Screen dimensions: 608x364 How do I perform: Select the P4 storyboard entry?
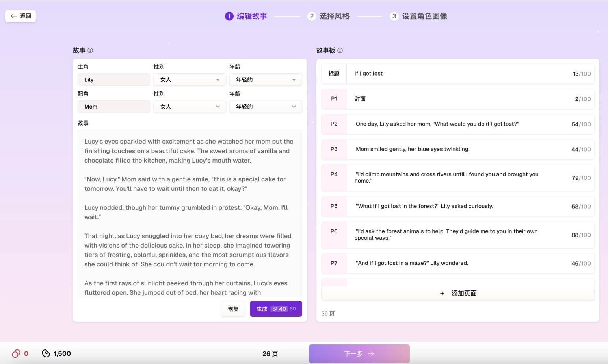click(x=457, y=178)
